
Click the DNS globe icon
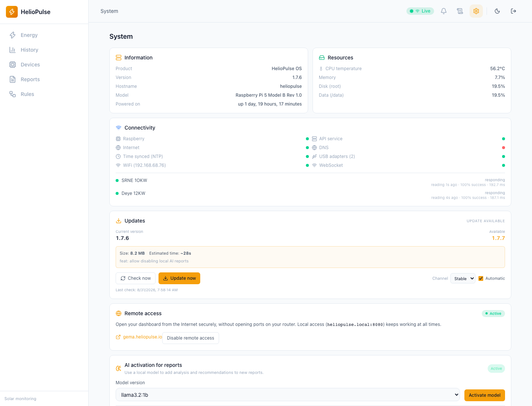(314, 148)
